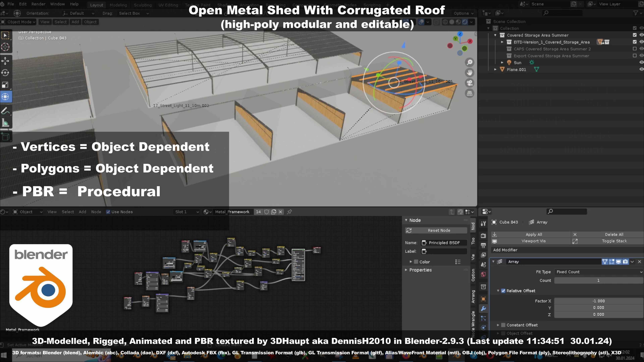The width and height of the screenshot is (644, 362).
Task: Enable CAPS Covered Storage Area Summer 2 checkbox
Action: (x=634, y=49)
